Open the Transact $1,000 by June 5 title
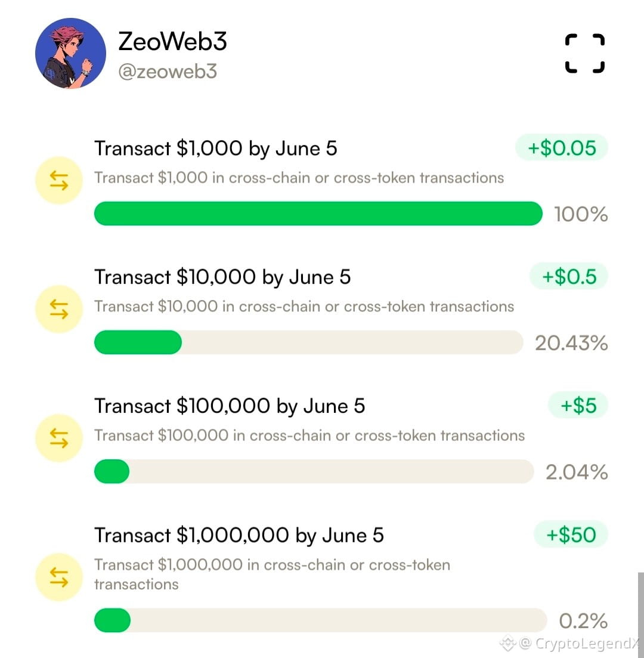This screenshot has height=658, width=644. tap(216, 149)
